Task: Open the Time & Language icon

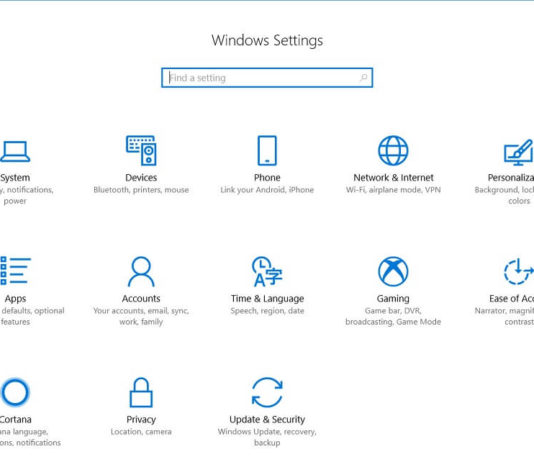Action: click(x=267, y=271)
